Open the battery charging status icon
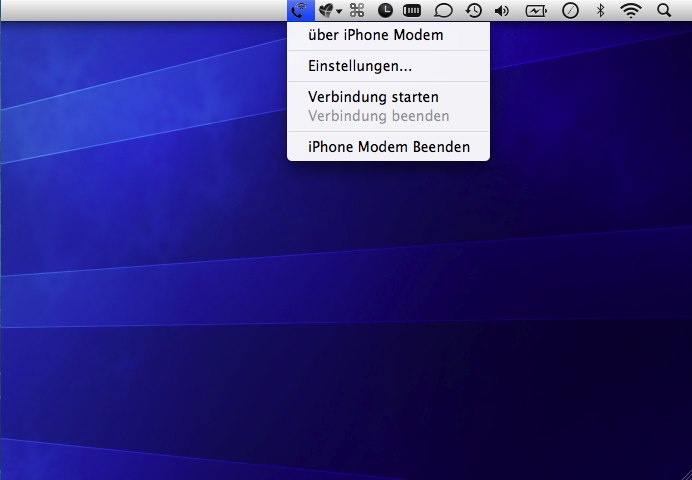 click(x=536, y=11)
